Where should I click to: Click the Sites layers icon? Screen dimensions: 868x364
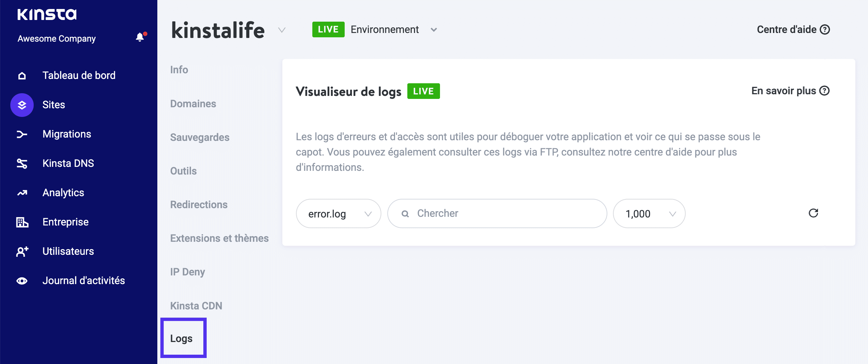click(x=22, y=105)
